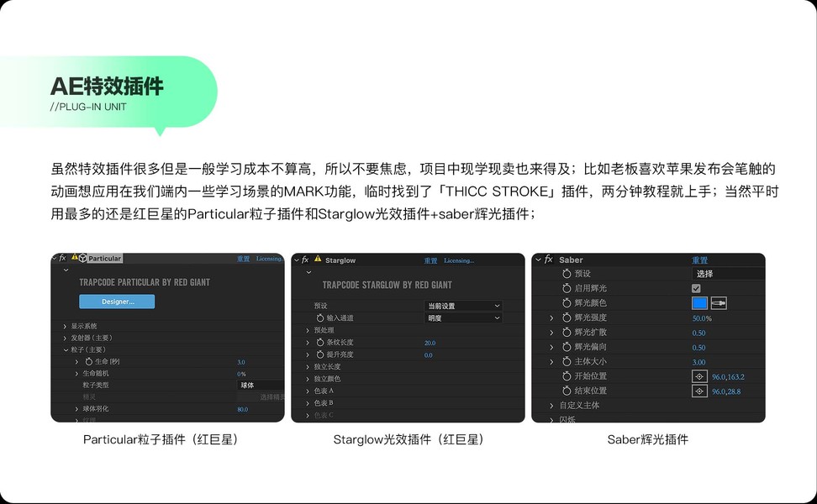Screen dimensions: 817x504
Task: Toggle stopwatch for 辉光偏向 in Saber
Action: (x=567, y=346)
